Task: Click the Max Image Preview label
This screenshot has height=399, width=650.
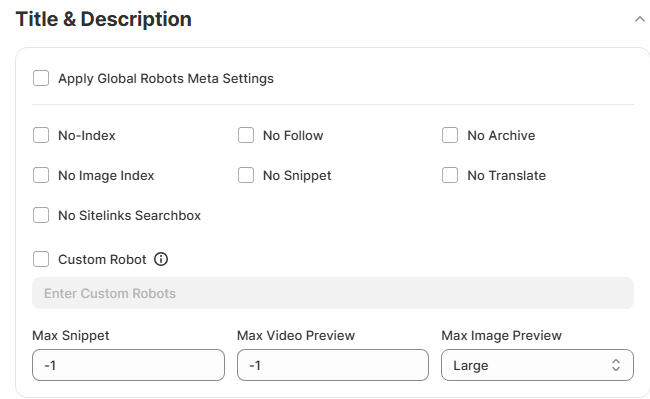Action: pos(502,335)
